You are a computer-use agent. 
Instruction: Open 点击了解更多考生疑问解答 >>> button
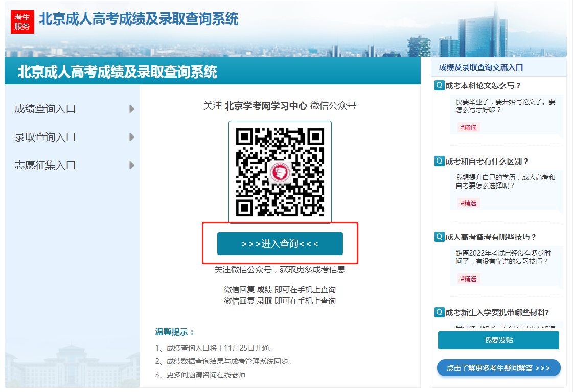498,368
